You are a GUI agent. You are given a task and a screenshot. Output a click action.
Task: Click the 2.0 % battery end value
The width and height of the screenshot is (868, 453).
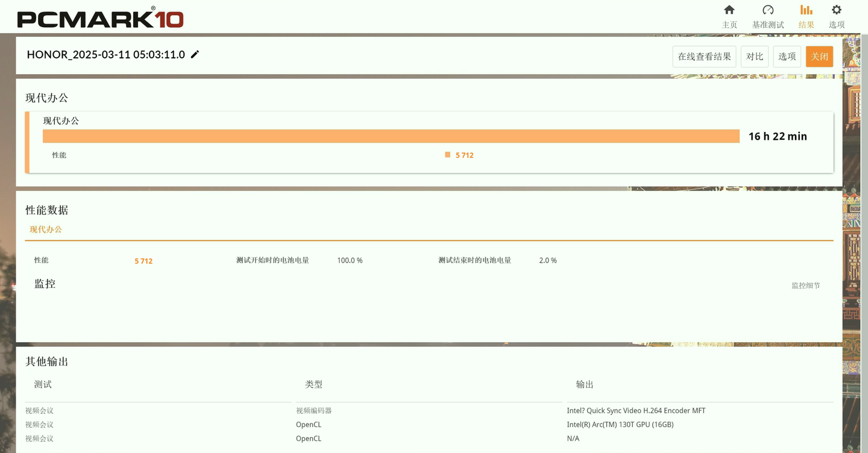[548, 260]
